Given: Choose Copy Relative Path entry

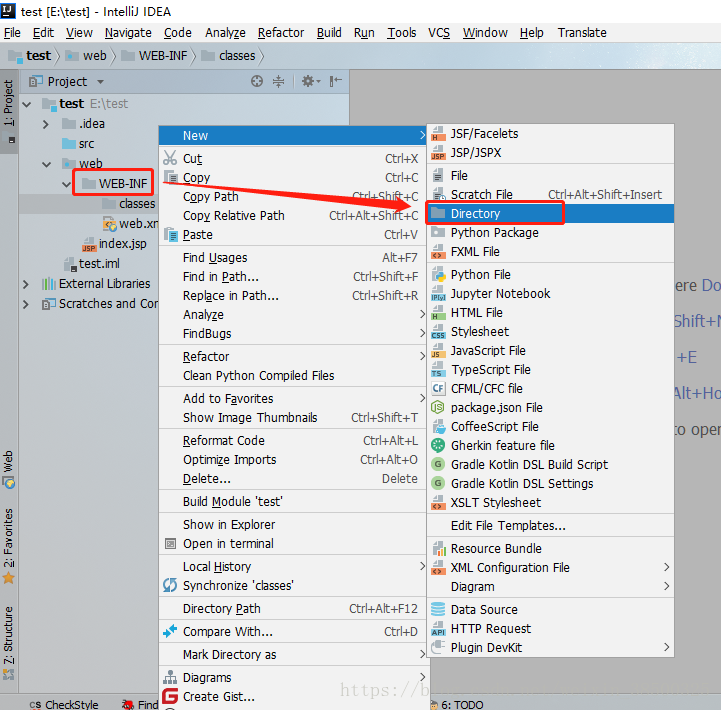Looking at the screenshot, I should point(292,216).
